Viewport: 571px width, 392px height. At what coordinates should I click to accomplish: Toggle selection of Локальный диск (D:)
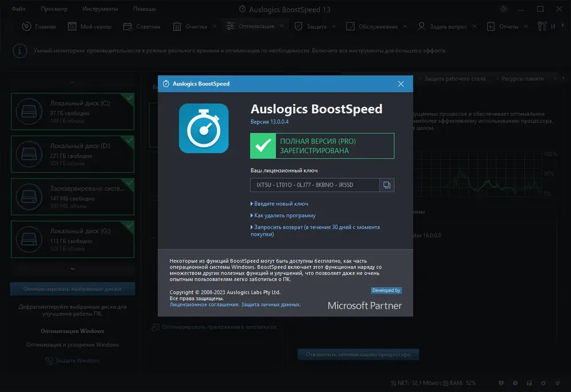(x=73, y=154)
